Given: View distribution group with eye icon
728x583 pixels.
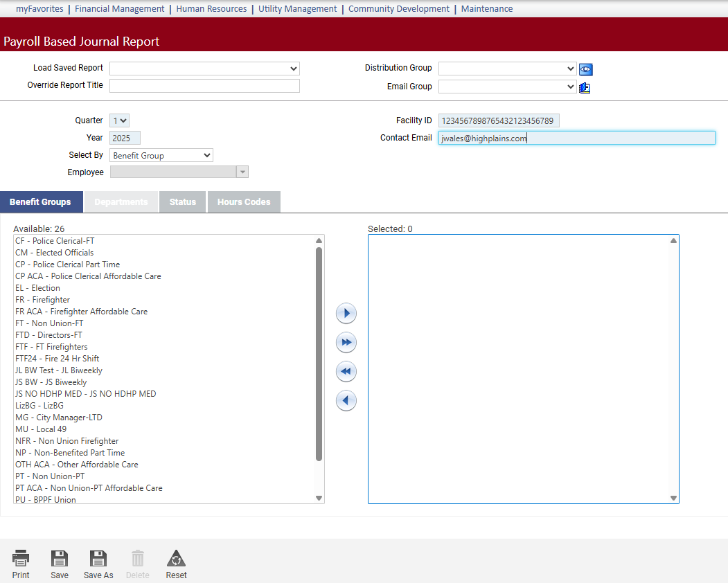Looking at the screenshot, I should [586, 69].
